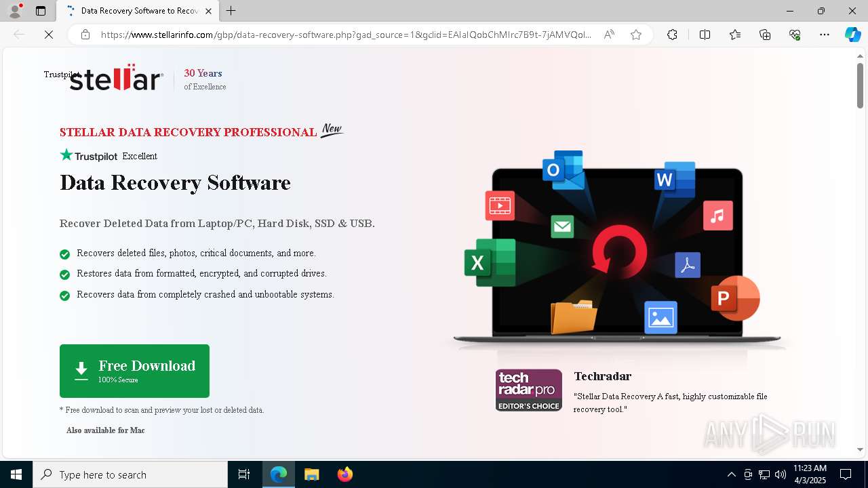
Task: Click 'Restores data from formatted' bullet
Action: tap(201, 273)
